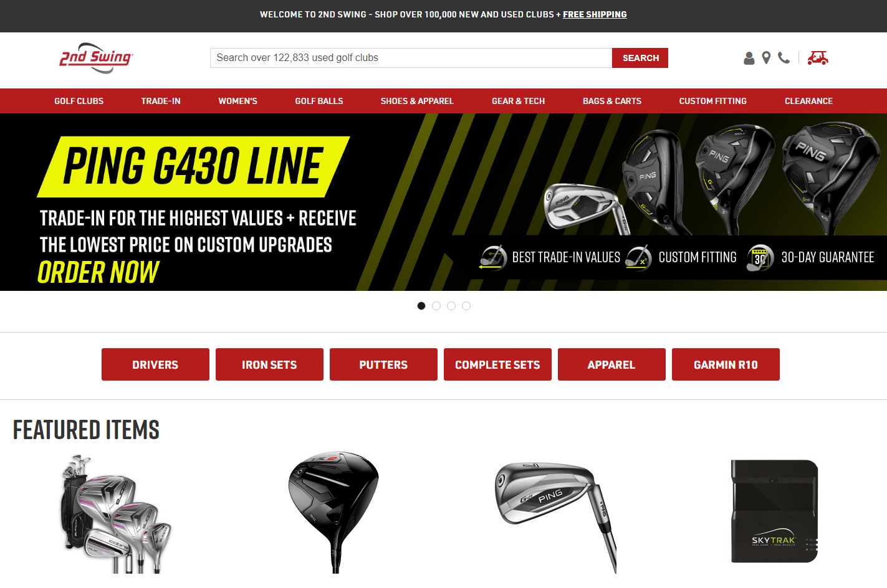887x588 pixels.
Task: Click the Best Trade-In Values icon
Action: pos(493,257)
